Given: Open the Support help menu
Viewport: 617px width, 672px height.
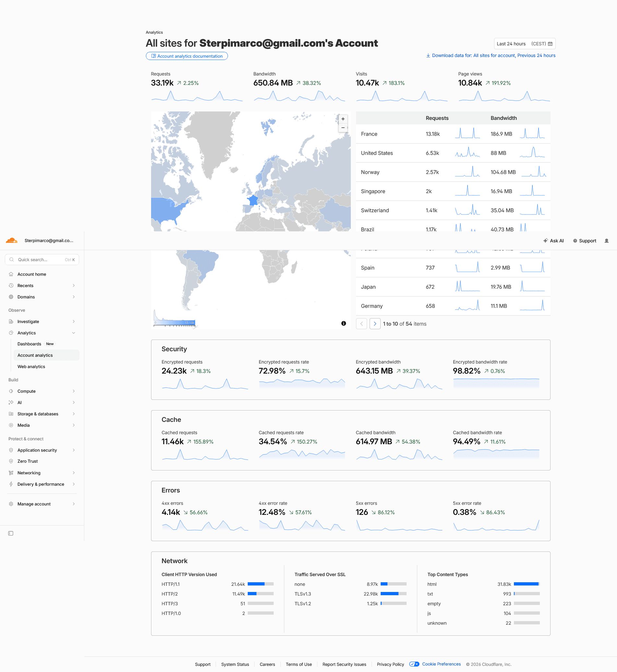Looking at the screenshot, I should [x=585, y=240].
